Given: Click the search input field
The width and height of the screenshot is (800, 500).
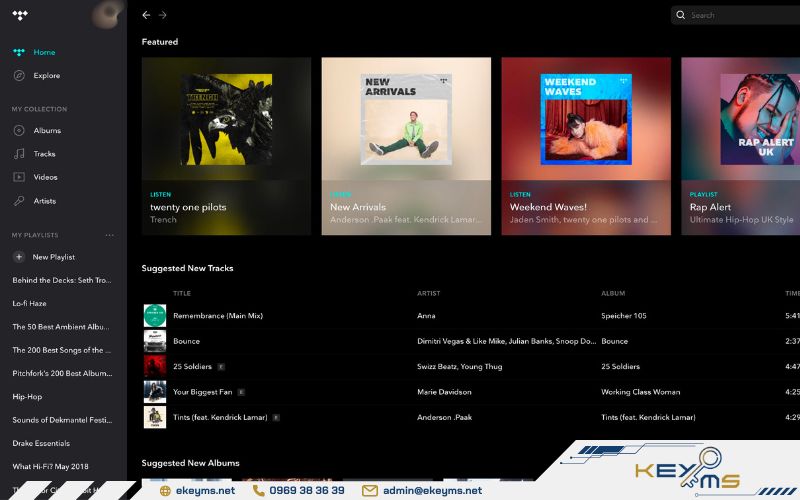Looking at the screenshot, I should [735, 15].
